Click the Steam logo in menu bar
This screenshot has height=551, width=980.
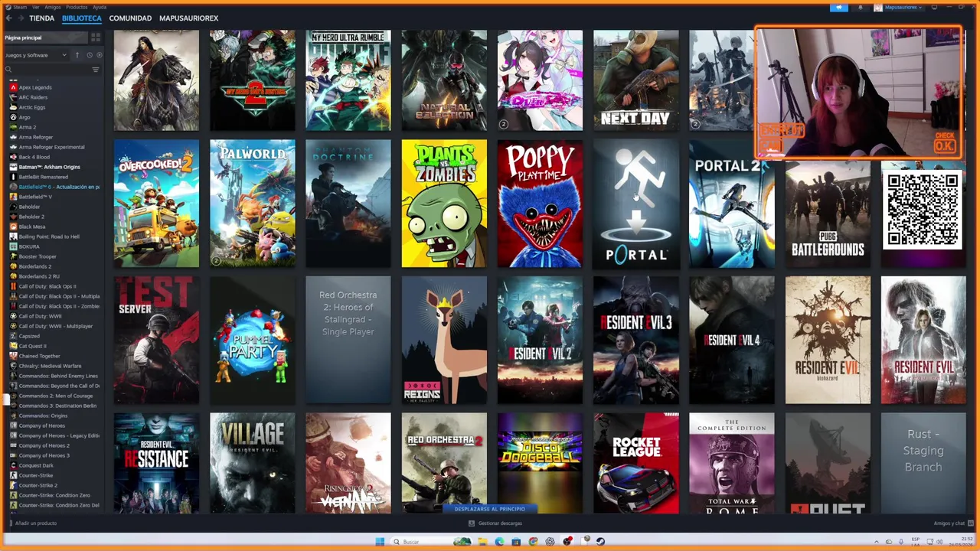pyautogui.click(x=7, y=7)
